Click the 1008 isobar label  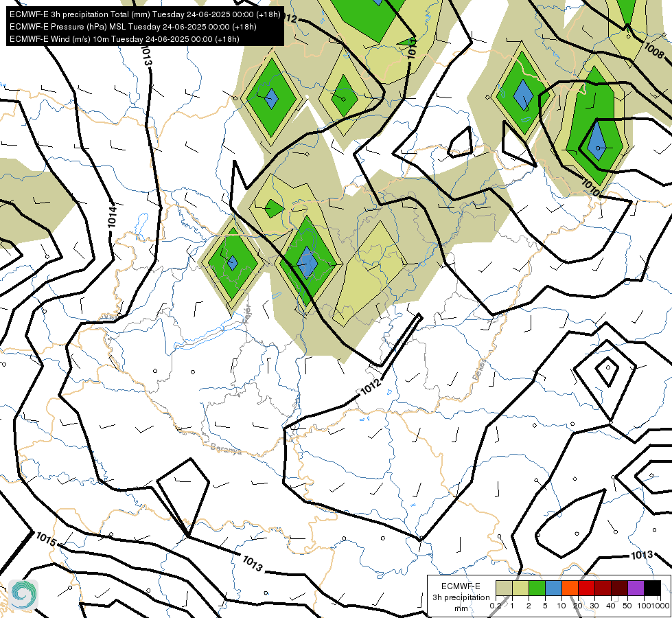tap(654, 51)
